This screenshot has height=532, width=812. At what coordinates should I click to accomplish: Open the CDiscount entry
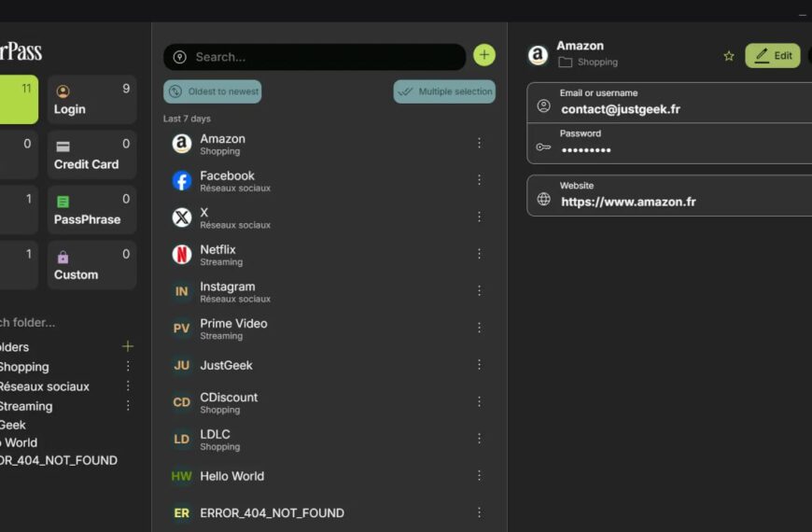(329, 402)
